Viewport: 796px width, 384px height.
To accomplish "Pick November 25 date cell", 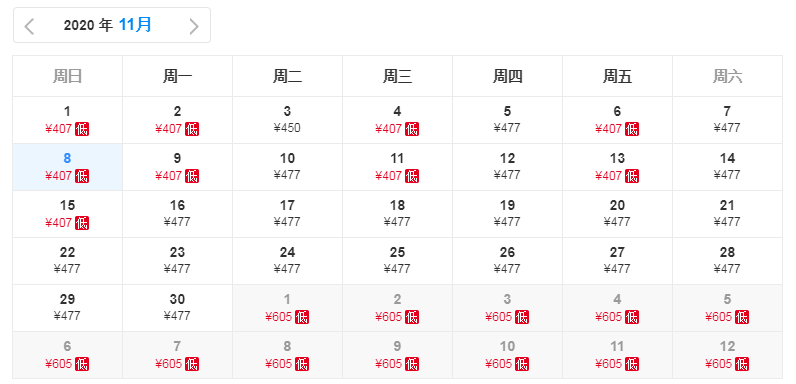I will click(397, 261).
